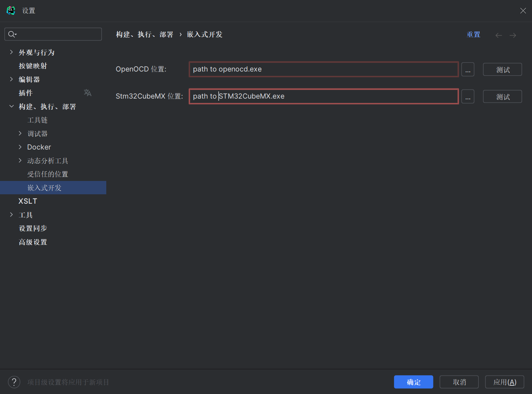Expand the Docker settings node
Viewport: 532px width, 394px height.
pyautogui.click(x=20, y=147)
